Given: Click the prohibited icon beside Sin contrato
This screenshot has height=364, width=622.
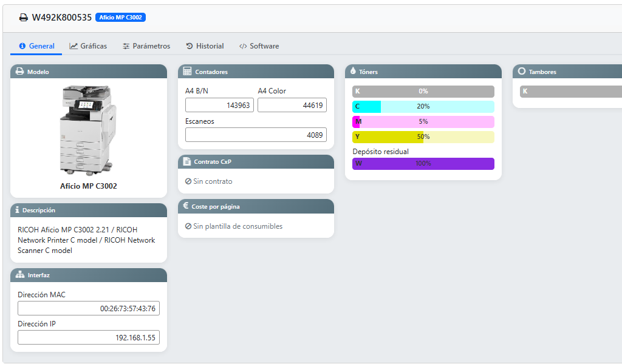Looking at the screenshot, I should [188, 181].
